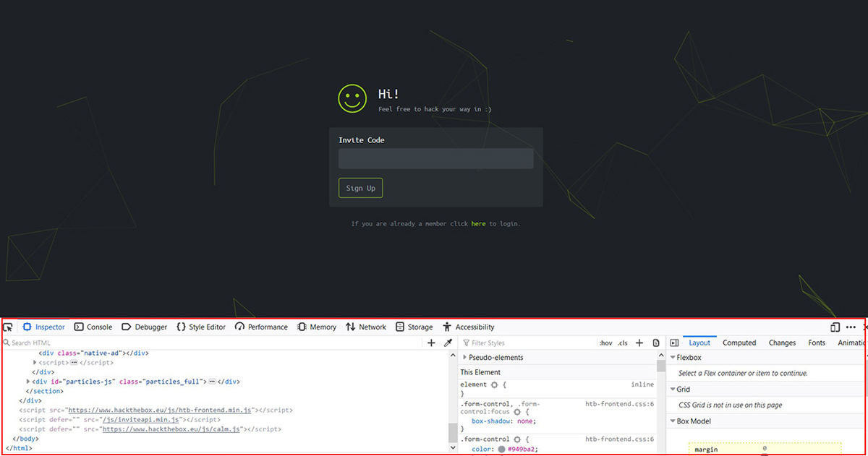Click the markup pane scrollbar thumb
The width and height of the screenshot is (868, 456).
tap(453, 432)
